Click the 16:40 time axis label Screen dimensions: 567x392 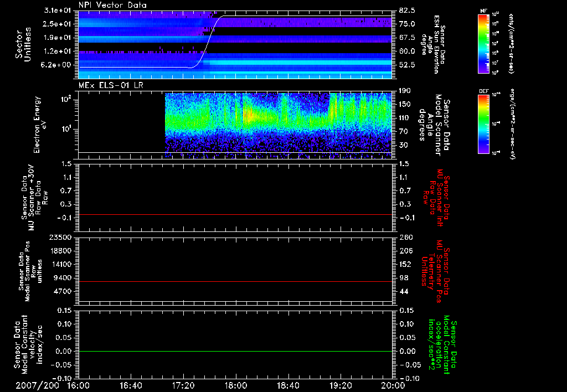coord(131,385)
